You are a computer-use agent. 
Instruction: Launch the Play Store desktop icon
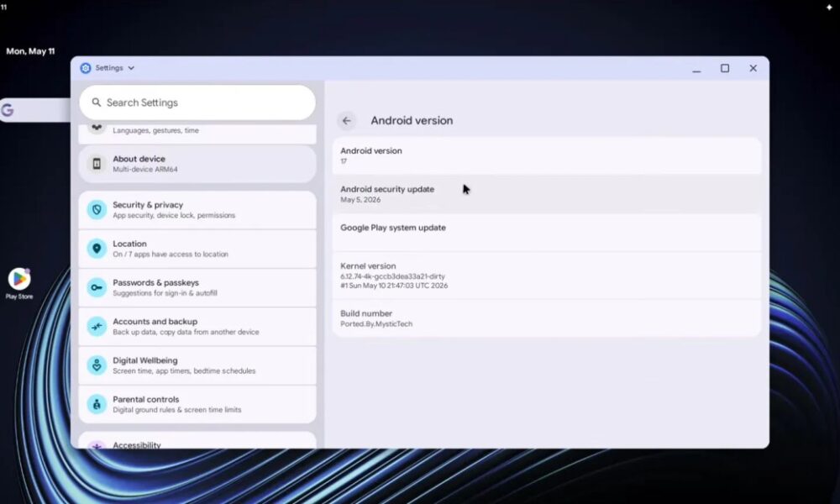tap(19, 283)
